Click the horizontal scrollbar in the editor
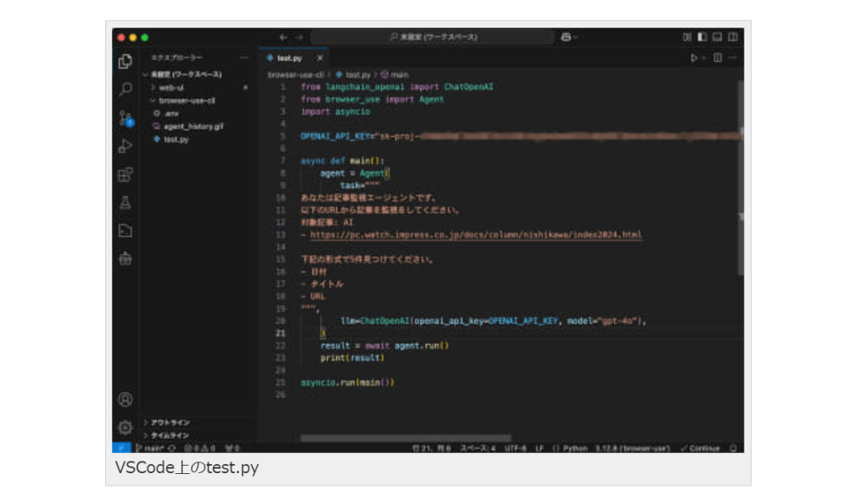Viewport: 854px width, 504px height. [x=405, y=437]
